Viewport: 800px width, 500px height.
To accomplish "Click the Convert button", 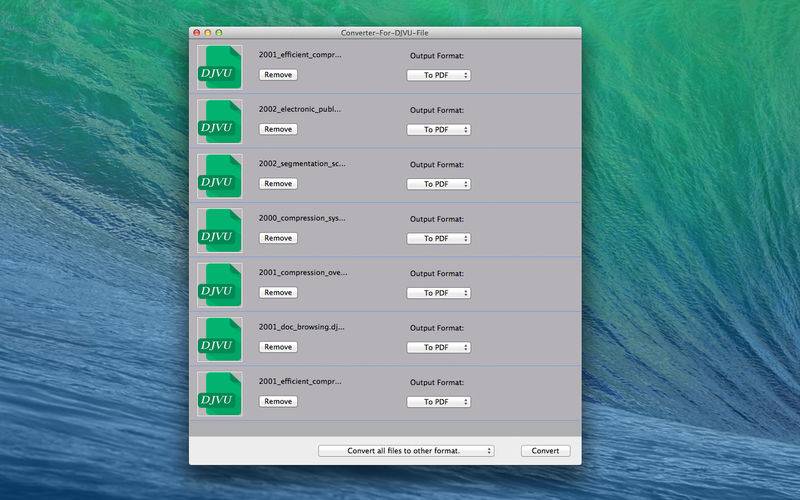I will (x=545, y=451).
